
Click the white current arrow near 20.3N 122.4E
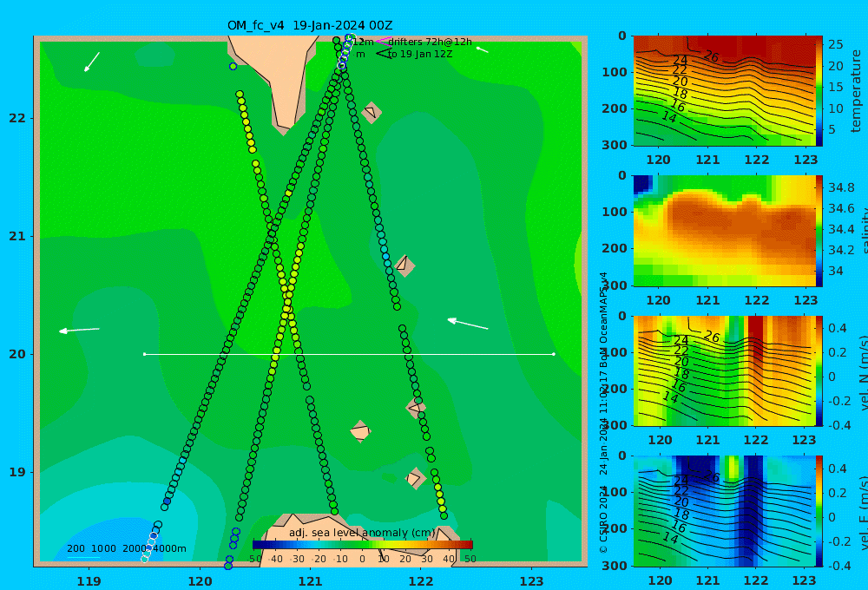point(468,324)
